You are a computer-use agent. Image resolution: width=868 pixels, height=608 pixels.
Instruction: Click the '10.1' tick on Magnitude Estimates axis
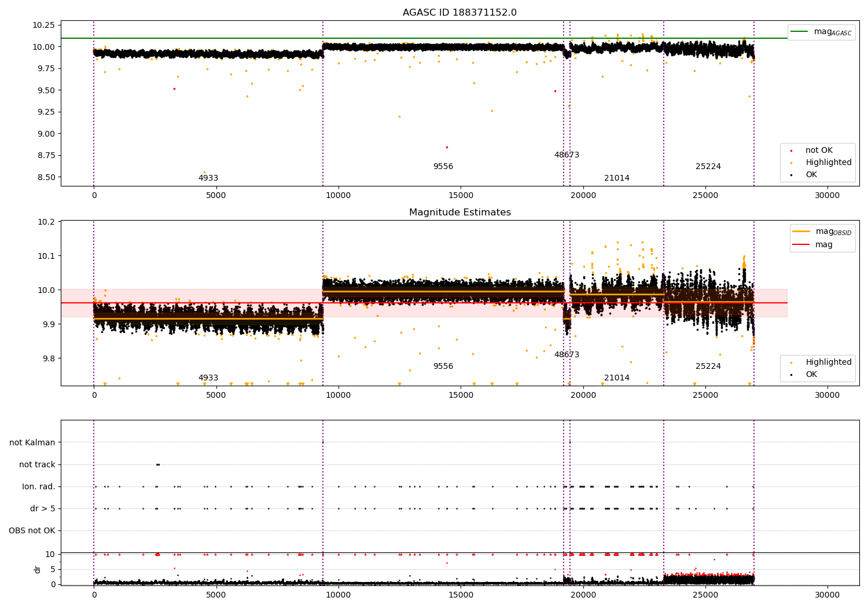(46, 256)
